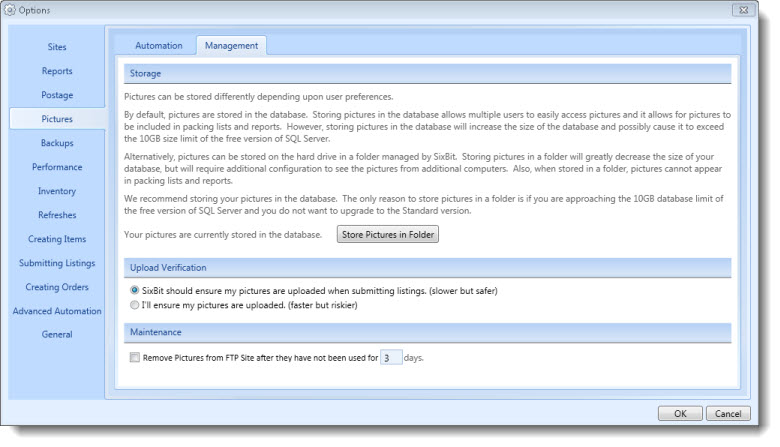Choose I'll ensure my pictures are uploaded
780x447 pixels.
point(134,305)
